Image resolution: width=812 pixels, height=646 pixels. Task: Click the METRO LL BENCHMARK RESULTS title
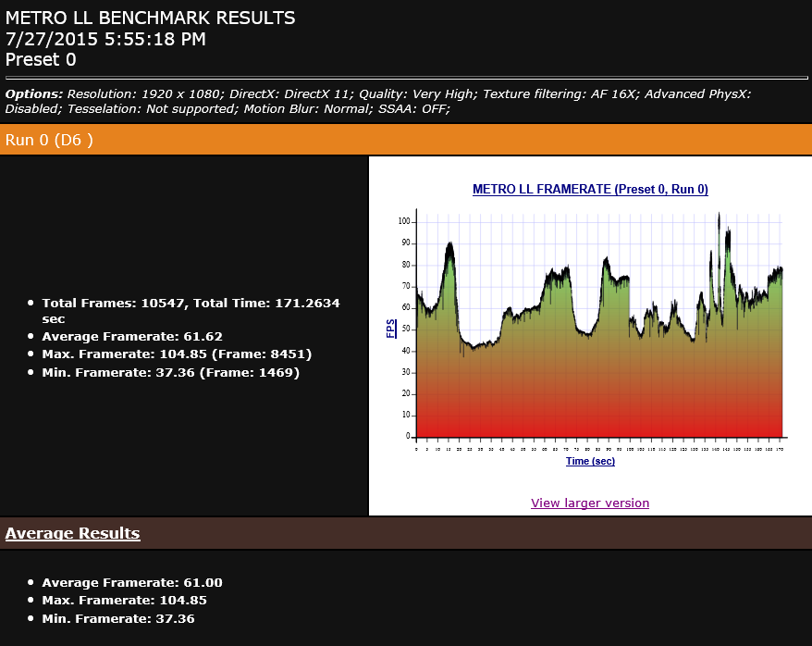150,18
